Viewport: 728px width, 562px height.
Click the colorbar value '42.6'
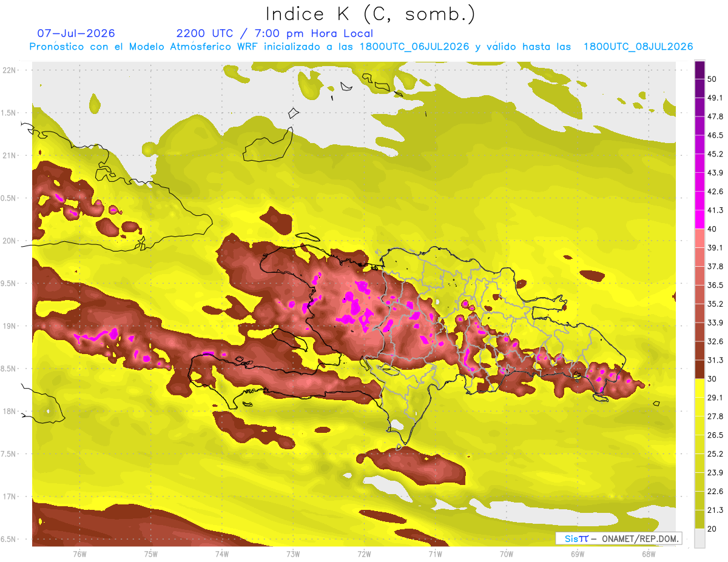[x=715, y=192]
